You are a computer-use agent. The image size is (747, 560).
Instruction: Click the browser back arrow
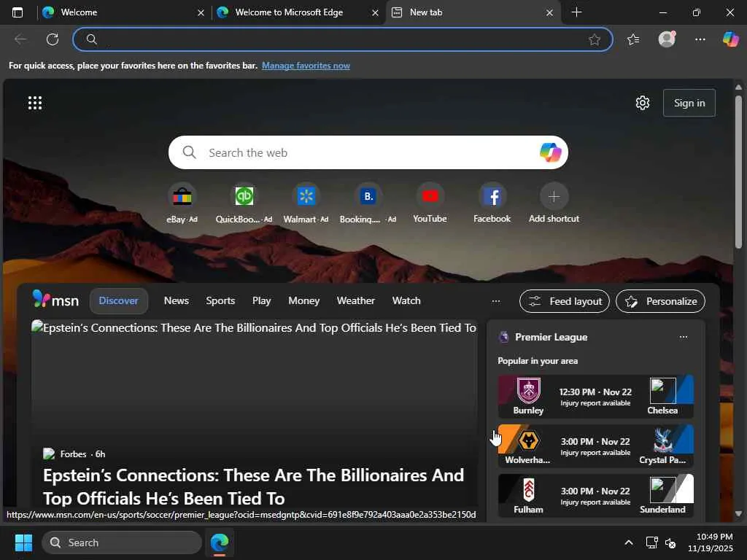[x=20, y=39]
